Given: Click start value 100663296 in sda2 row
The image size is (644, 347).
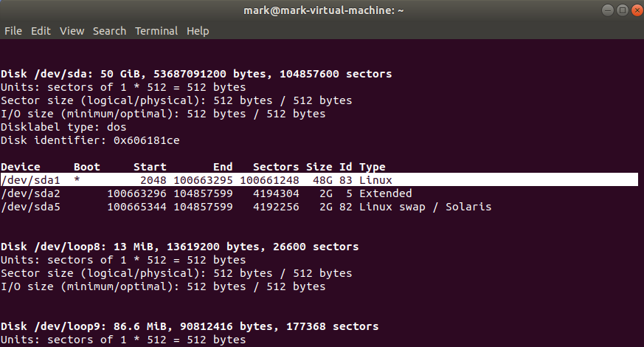Looking at the screenshot, I should click(136, 193).
